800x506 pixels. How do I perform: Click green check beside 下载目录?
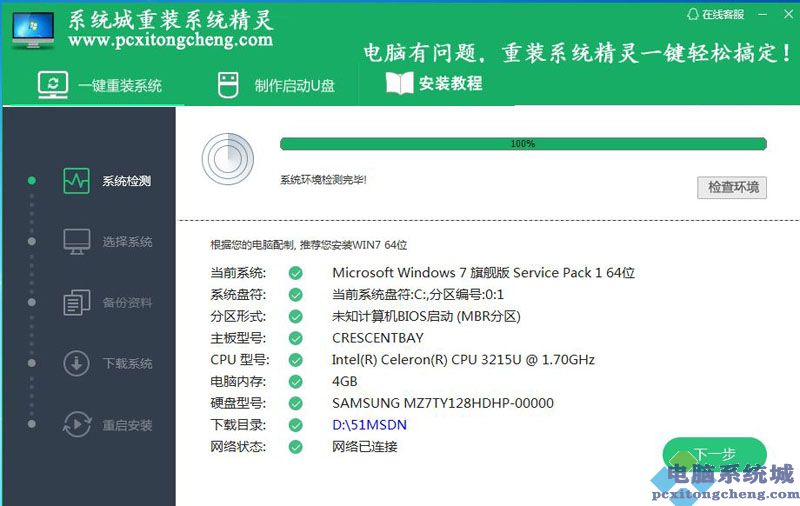pos(295,425)
